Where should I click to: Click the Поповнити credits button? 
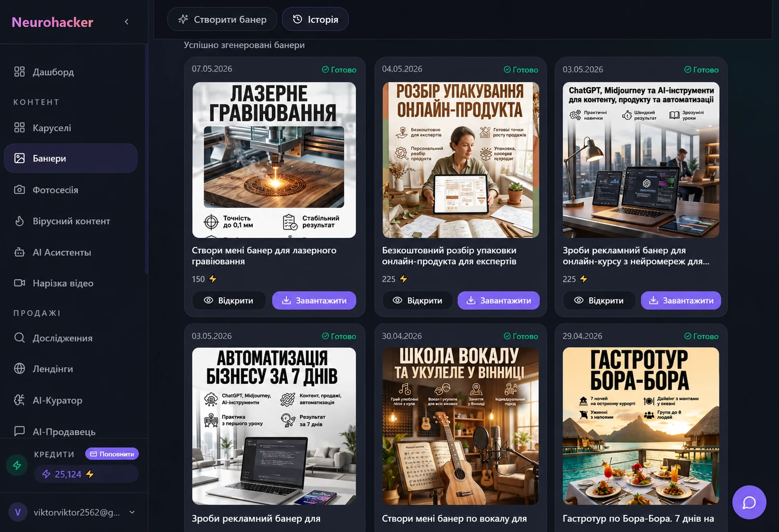(x=112, y=454)
